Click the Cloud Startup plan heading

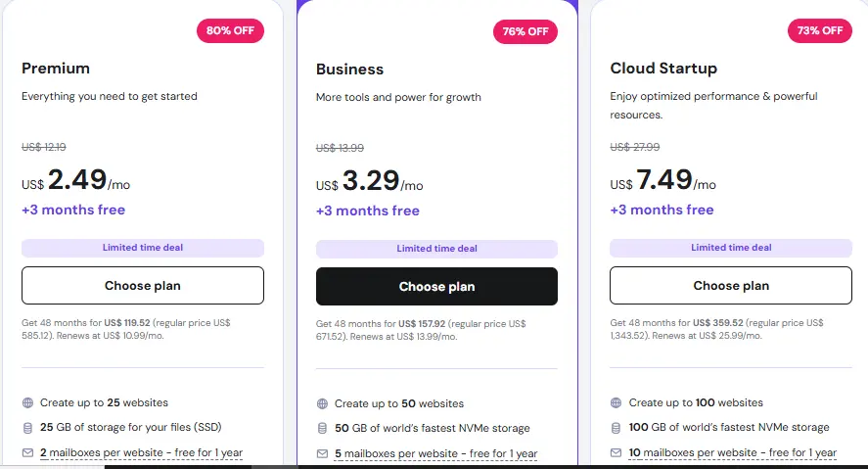663,69
